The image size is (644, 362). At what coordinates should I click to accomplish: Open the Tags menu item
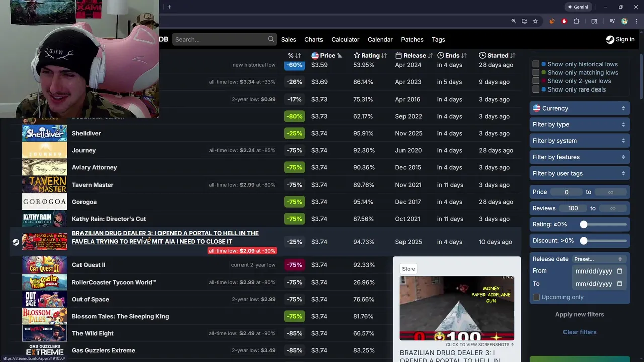tap(438, 39)
